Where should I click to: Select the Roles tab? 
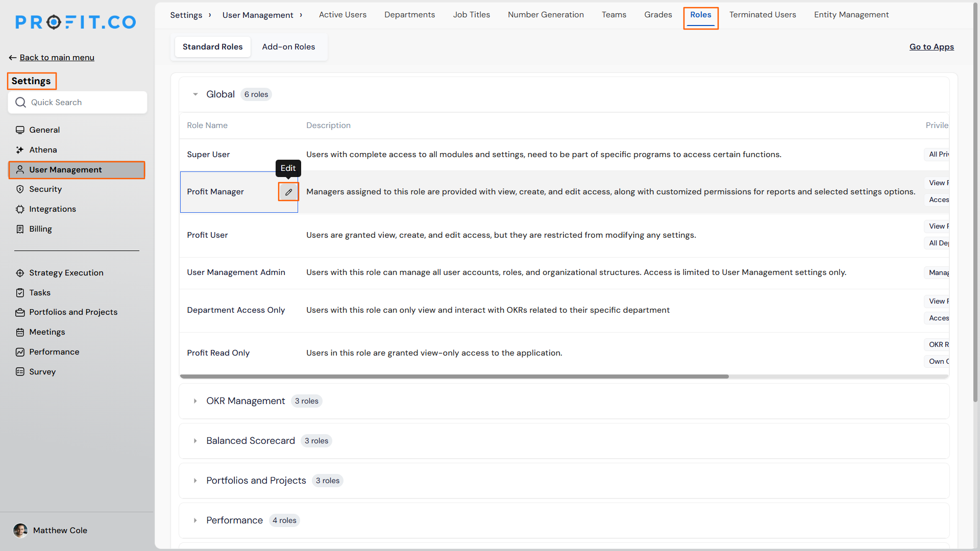[700, 15]
